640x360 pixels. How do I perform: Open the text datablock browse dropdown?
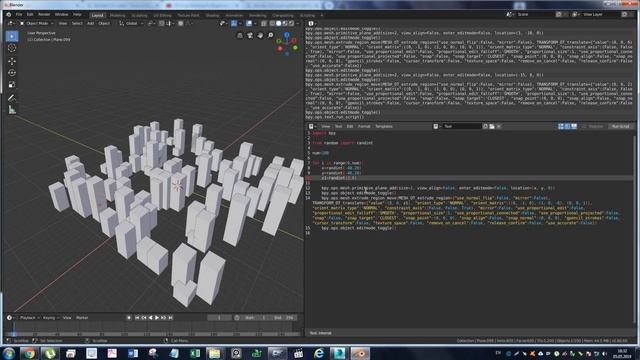[x=437, y=127]
